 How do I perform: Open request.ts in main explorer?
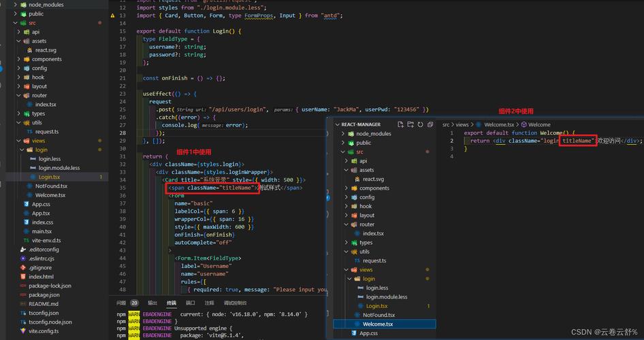point(47,132)
